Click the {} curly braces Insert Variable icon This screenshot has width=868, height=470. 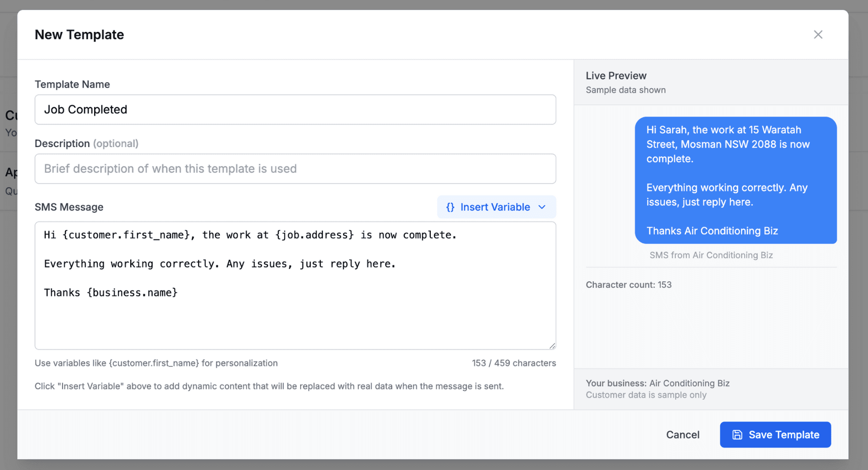[x=450, y=207]
